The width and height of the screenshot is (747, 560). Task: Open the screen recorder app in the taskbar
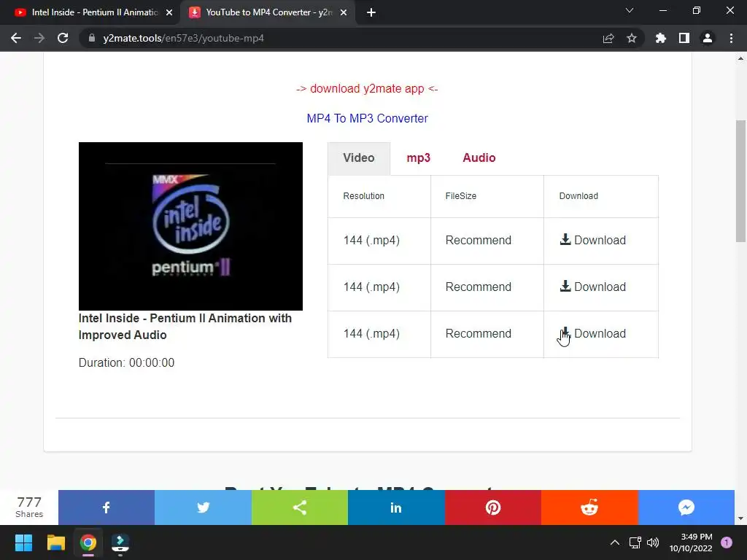(120, 542)
